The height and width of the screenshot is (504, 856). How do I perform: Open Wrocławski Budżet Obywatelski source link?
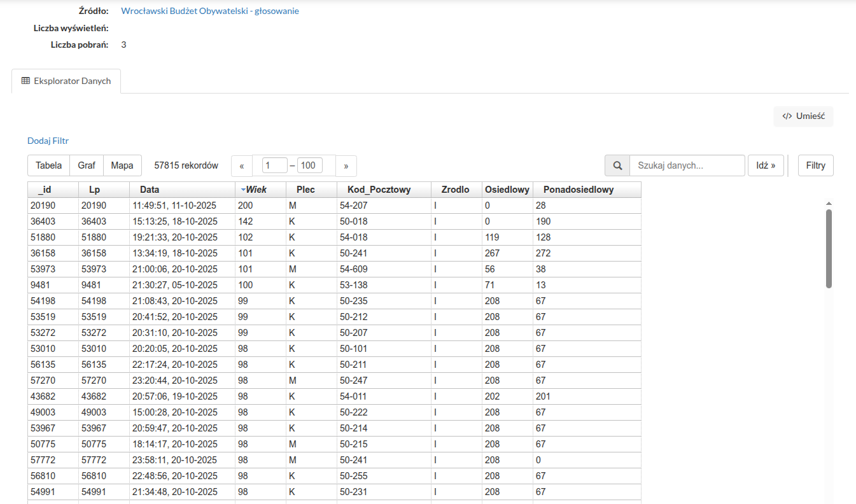pyautogui.click(x=209, y=11)
